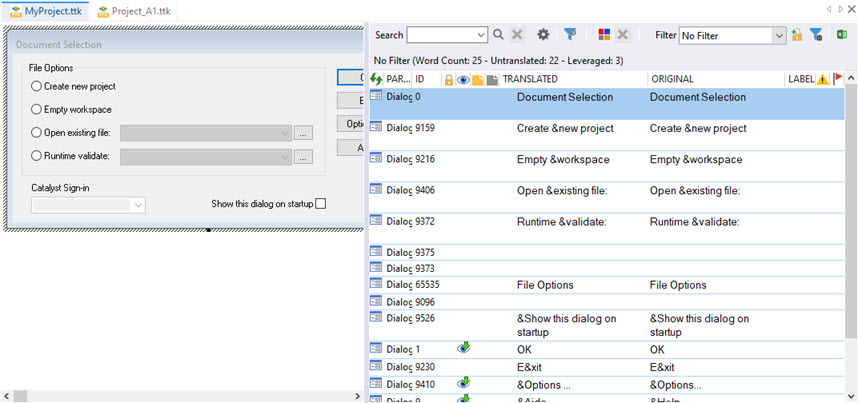Click the green download arrow on Dialog 1 row
Screen dimensions: 858x403
464,348
